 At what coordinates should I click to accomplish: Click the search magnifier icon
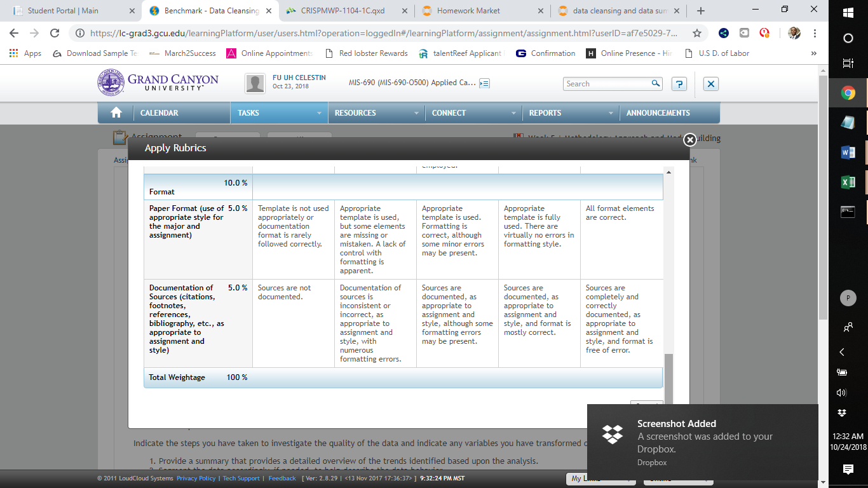point(656,83)
